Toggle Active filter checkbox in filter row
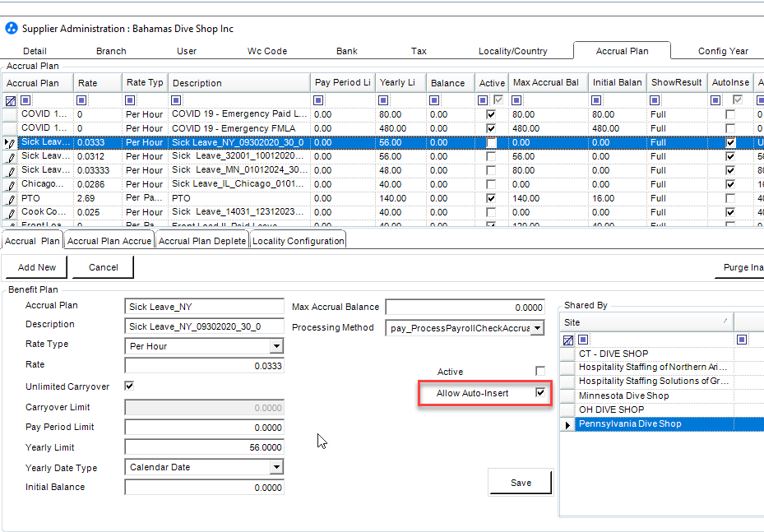The height and width of the screenshot is (532, 764). [x=498, y=99]
